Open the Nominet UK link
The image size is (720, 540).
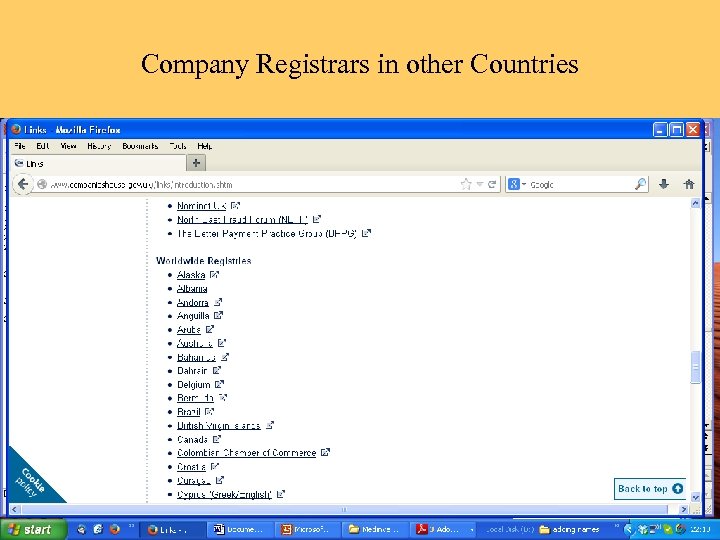coord(202,206)
